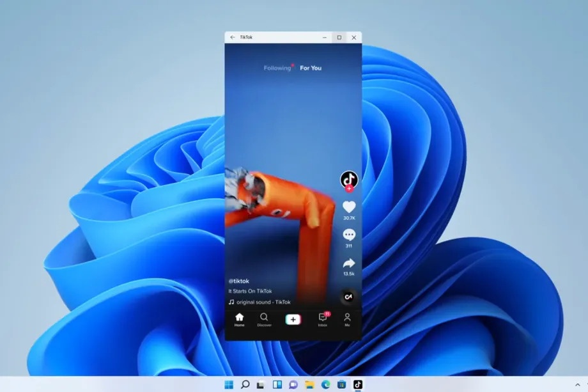Open the Me profile section
Viewport: 588px width, 392px height.
(x=348, y=318)
